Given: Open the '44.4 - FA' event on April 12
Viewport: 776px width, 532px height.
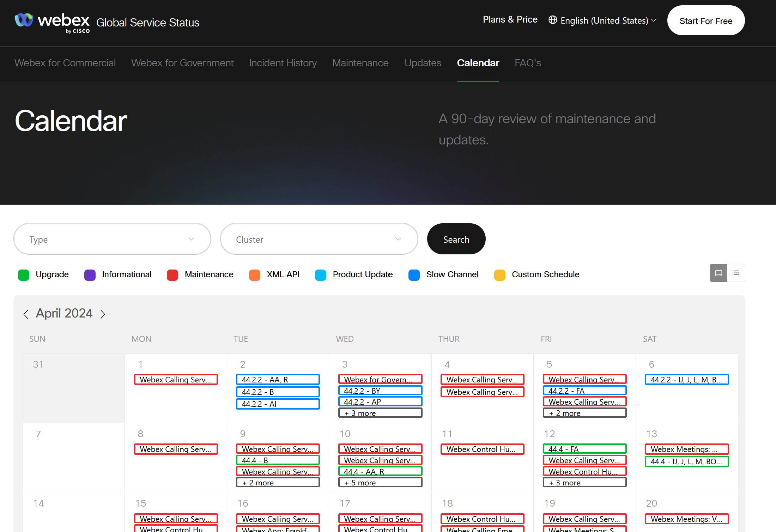Looking at the screenshot, I should 584,449.
